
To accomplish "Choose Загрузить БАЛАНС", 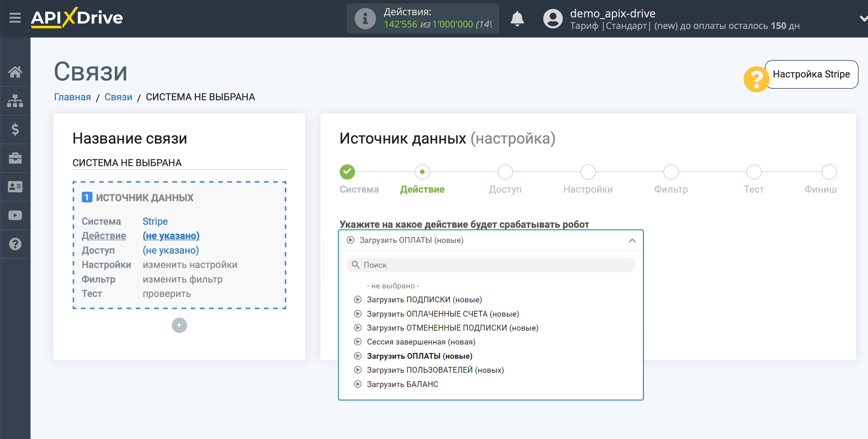I will click(x=402, y=384).
